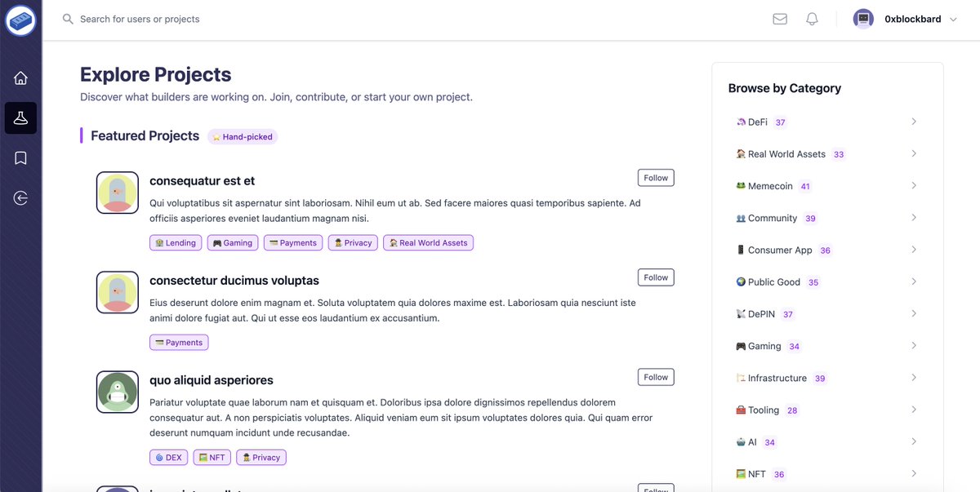The image size is (980, 492).
Task: Open the Messages envelope icon
Action: point(779,18)
